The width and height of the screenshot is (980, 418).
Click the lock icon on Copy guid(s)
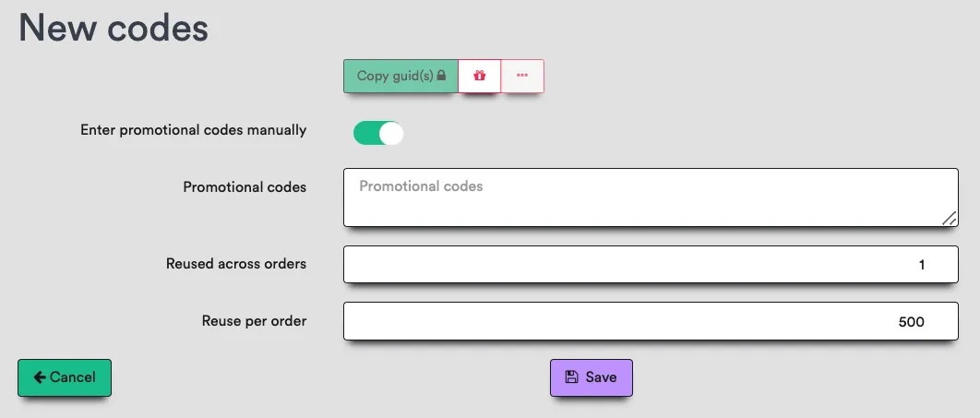(441, 75)
